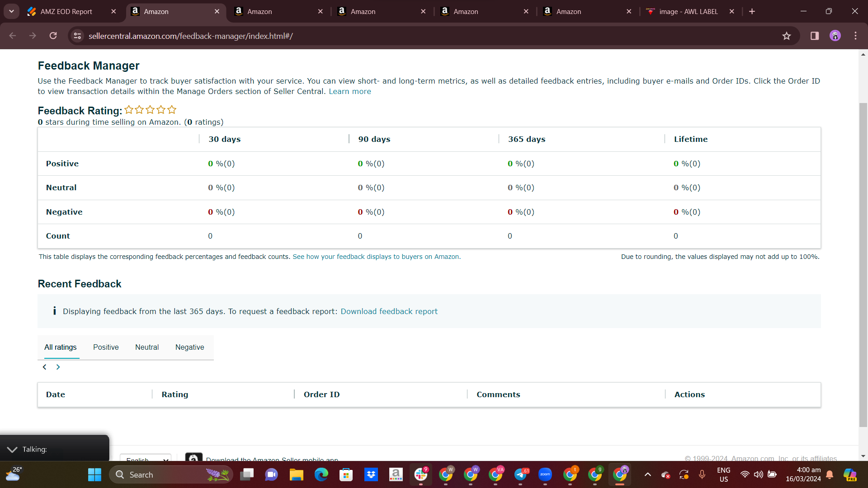Open the clock showing 4:00 am
868x488 pixels.
pos(803,474)
